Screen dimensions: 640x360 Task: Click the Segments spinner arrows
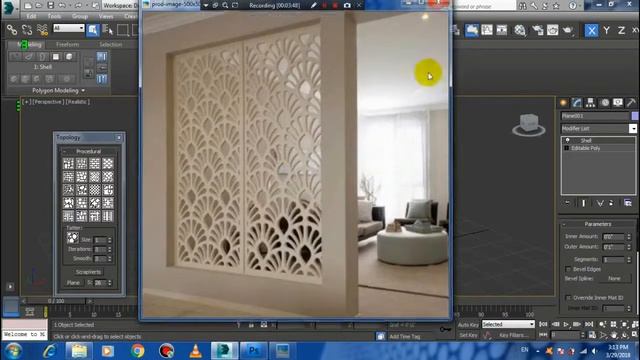click(629, 260)
